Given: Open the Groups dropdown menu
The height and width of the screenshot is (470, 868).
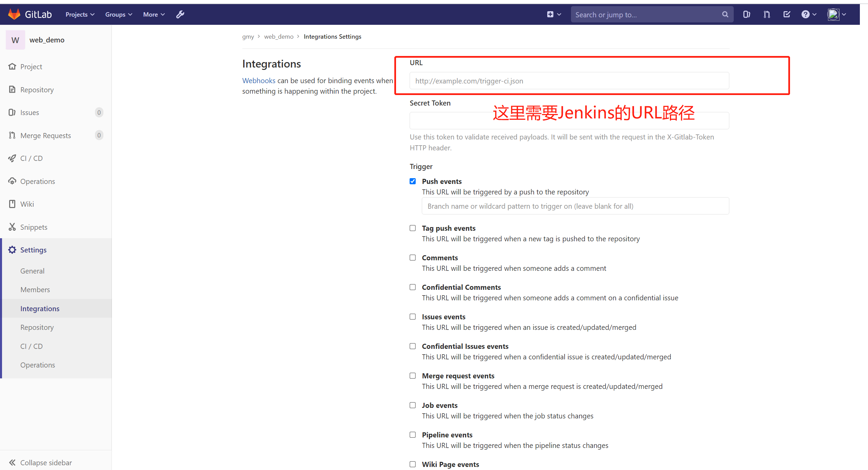Looking at the screenshot, I should pyautogui.click(x=119, y=14).
